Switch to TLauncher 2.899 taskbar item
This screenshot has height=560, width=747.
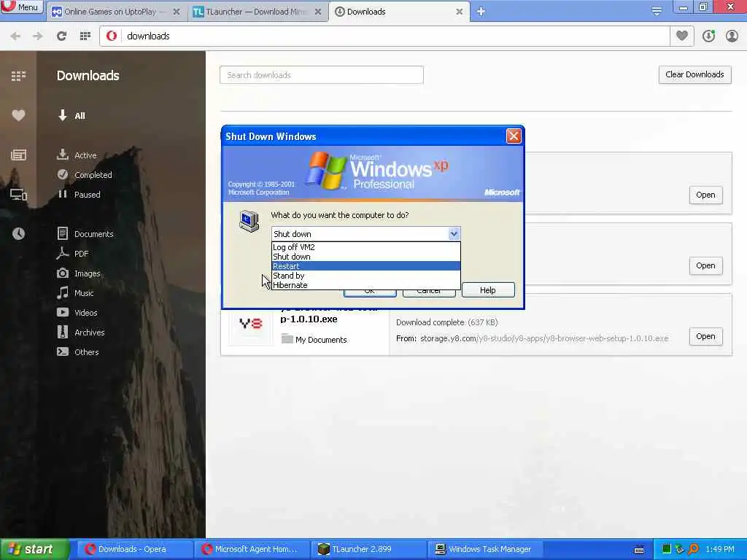(370, 549)
